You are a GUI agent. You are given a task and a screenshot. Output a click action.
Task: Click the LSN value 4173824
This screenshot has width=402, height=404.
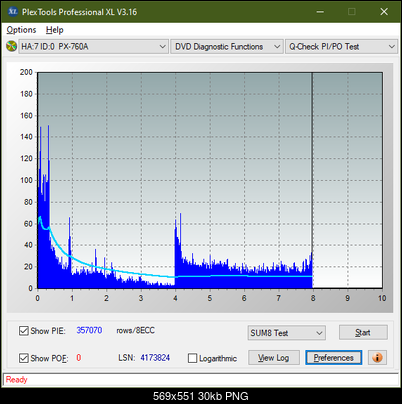(155, 358)
